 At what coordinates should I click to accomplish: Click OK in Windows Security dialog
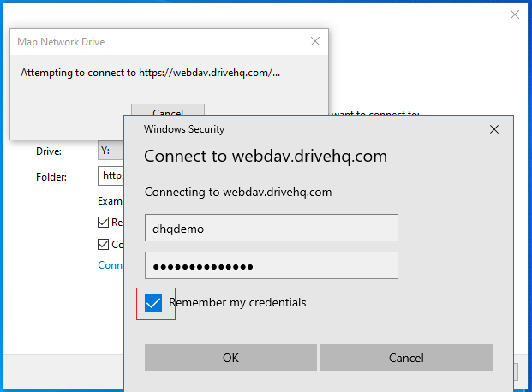click(230, 358)
